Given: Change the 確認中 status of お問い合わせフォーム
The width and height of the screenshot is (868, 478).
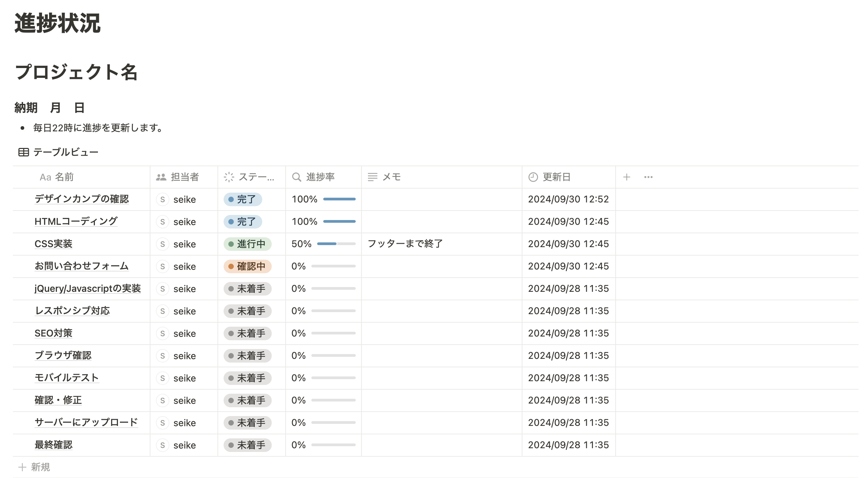Looking at the screenshot, I should click(x=247, y=266).
